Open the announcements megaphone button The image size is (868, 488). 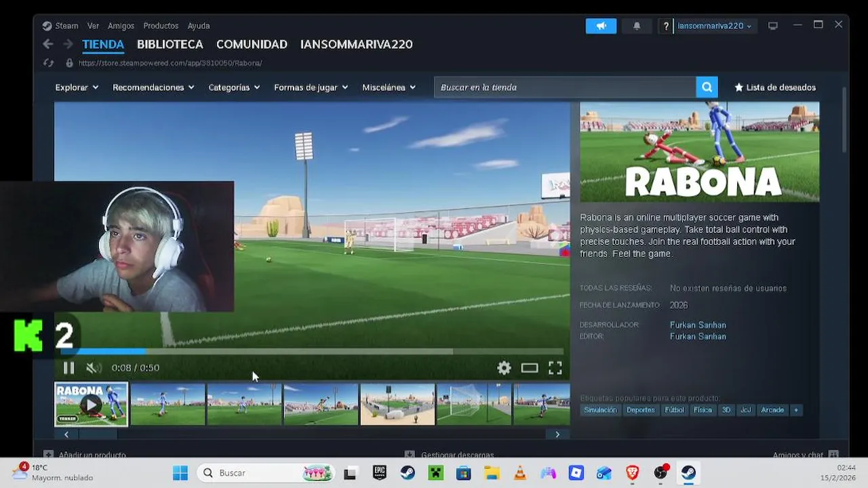pyautogui.click(x=601, y=26)
